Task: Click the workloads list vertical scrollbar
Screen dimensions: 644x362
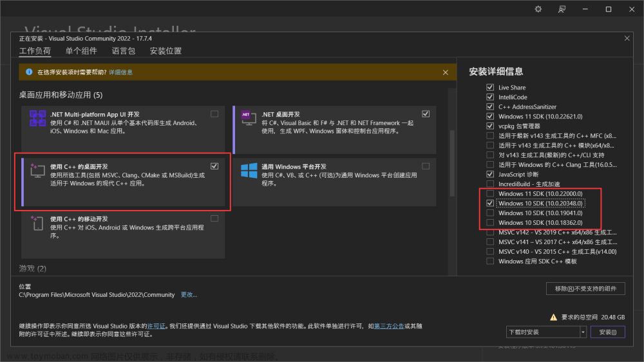Action: 452,164
